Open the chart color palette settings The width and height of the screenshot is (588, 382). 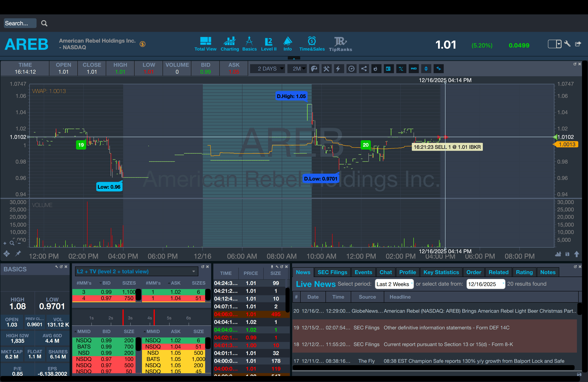[314, 69]
